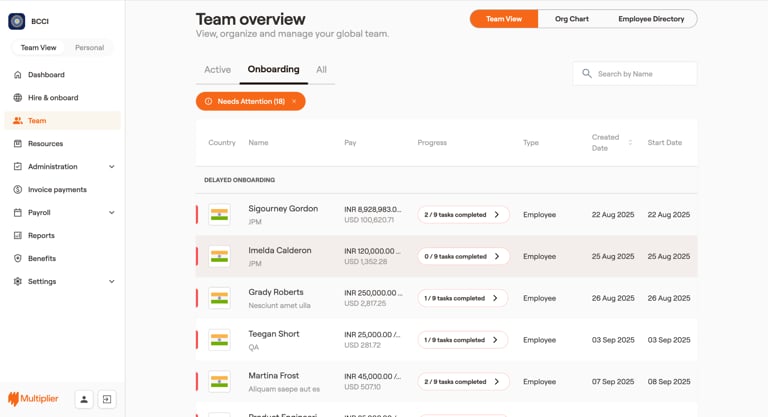This screenshot has width=768, height=417.
Task: Click Imelda Calderon's tasks completed progress pill
Action: click(463, 256)
